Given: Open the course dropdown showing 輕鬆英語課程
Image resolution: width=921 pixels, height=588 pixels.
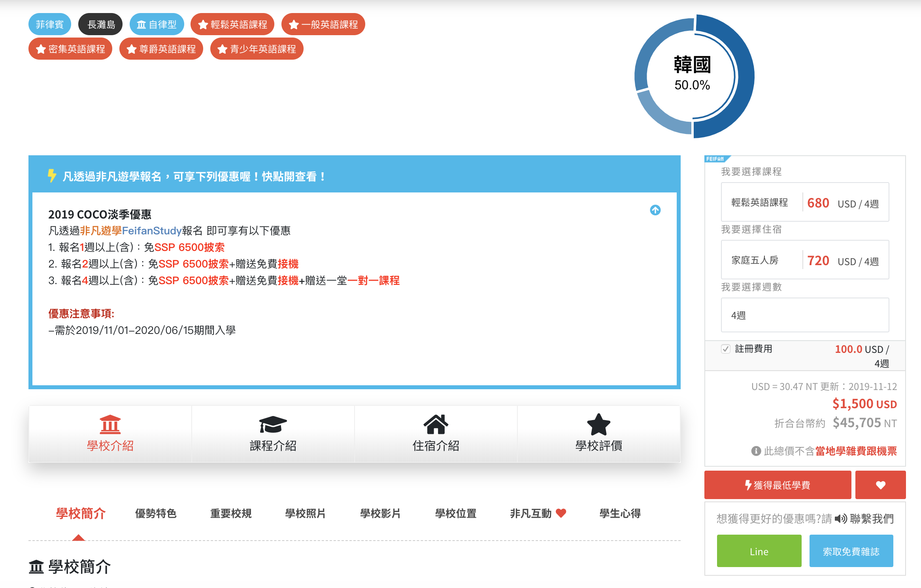Looking at the screenshot, I should (805, 202).
